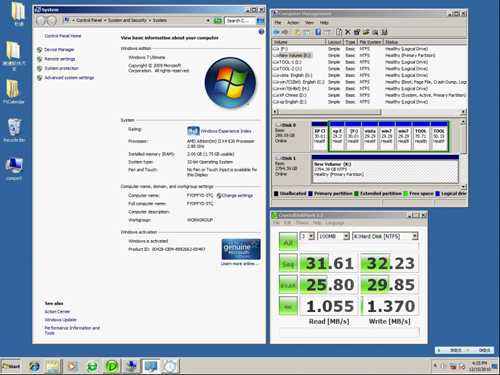
Task: Click the last Computer Management toolbar icon
Action: (x=384, y=32)
